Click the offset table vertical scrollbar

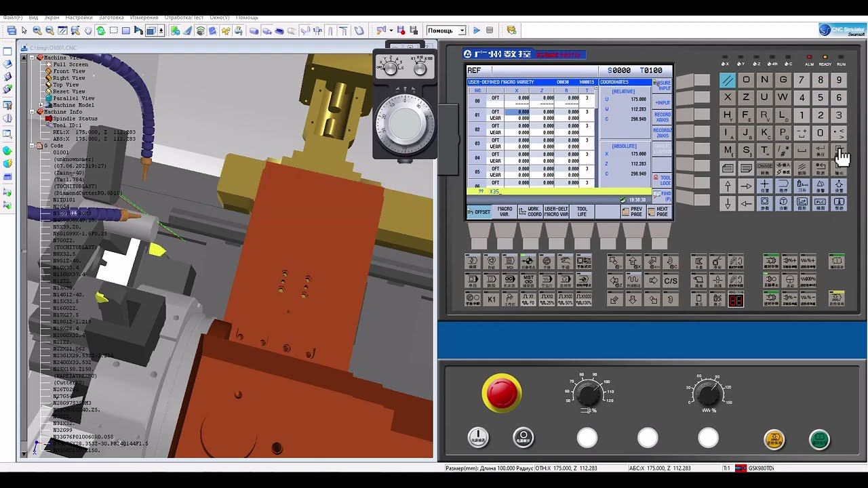(x=597, y=137)
